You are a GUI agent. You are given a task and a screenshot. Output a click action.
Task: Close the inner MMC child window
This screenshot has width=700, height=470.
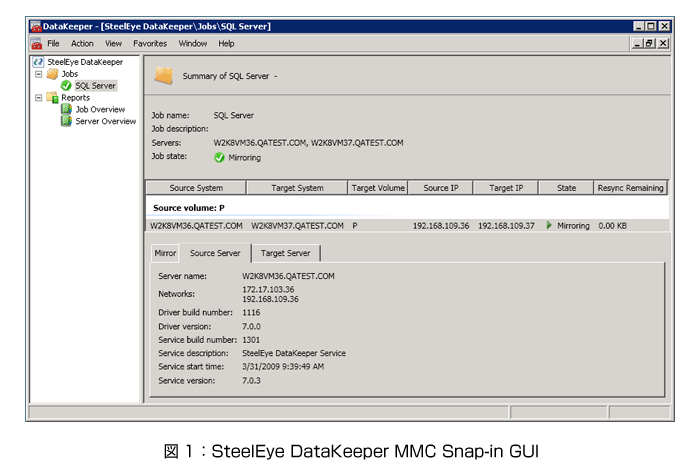(664, 43)
